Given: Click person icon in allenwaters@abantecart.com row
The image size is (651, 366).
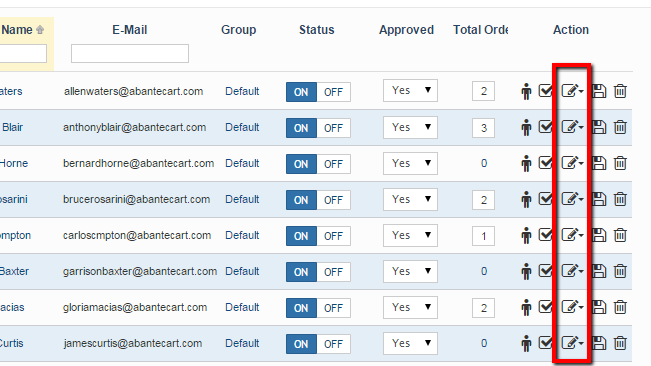Looking at the screenshot, I should (x=526, y=91).
